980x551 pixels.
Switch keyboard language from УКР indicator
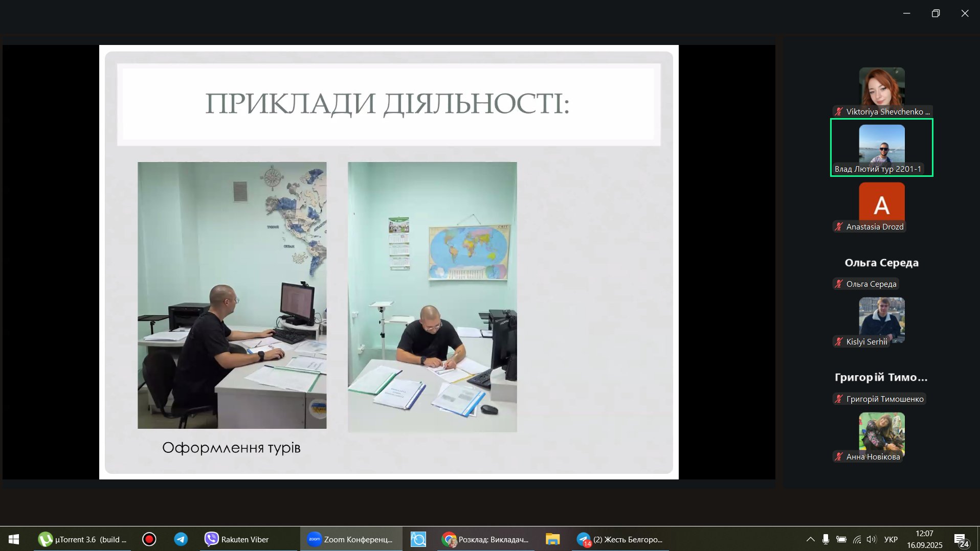pyautogui.click(x=891, y=539)
